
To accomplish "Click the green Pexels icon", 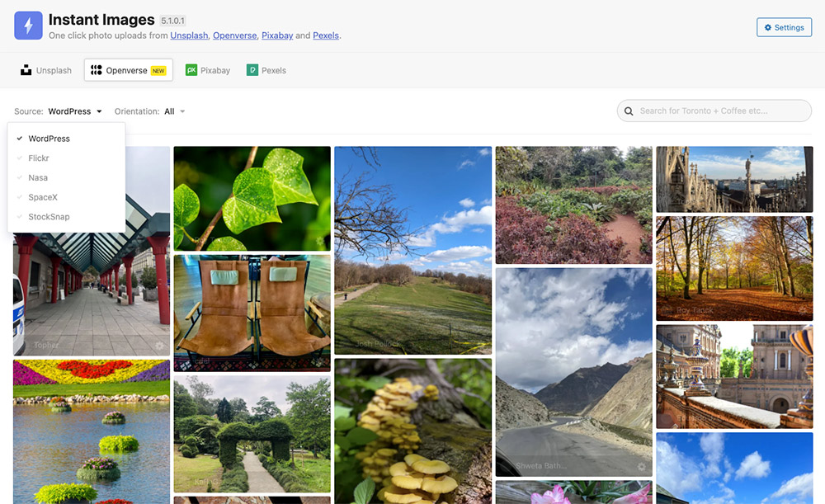I will tap(252, 70).
